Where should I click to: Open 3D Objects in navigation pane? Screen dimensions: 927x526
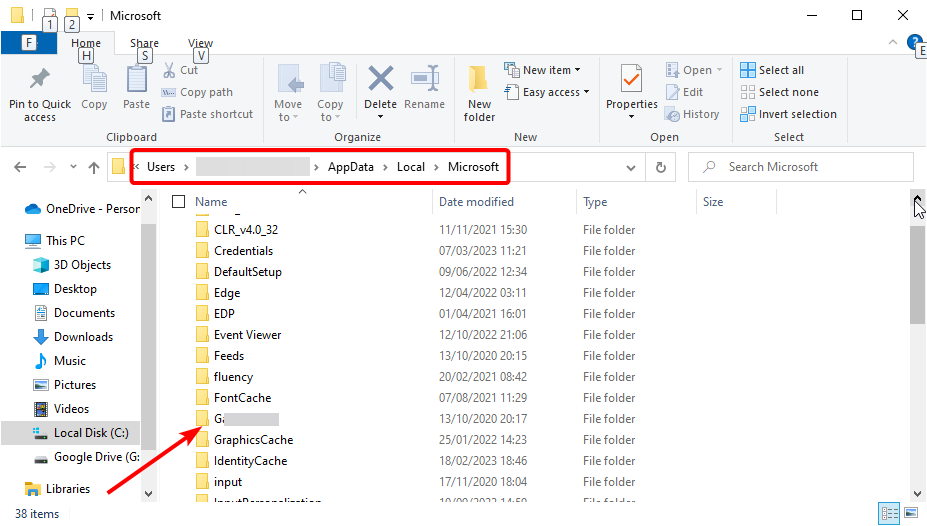pyautogui.click(x=72, y=265)
